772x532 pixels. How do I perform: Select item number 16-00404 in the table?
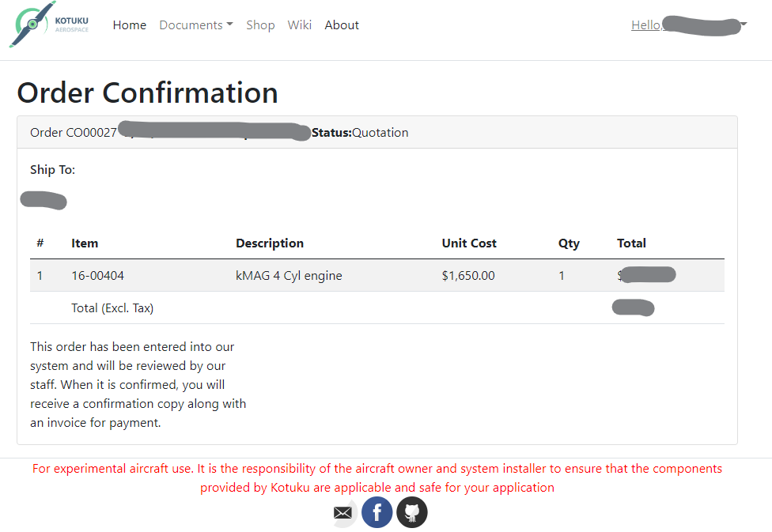pyautogui.click(x=97, y=276)
